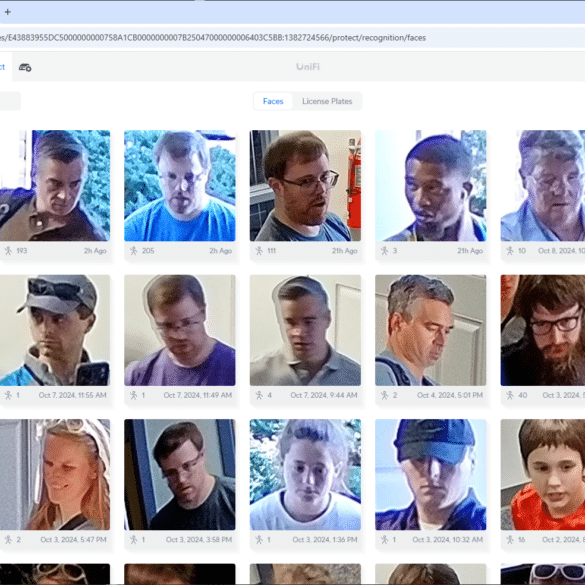Open face thumbnail with 111 detections
Viewport: 585px width, 585px height.
tap(305, 185)
